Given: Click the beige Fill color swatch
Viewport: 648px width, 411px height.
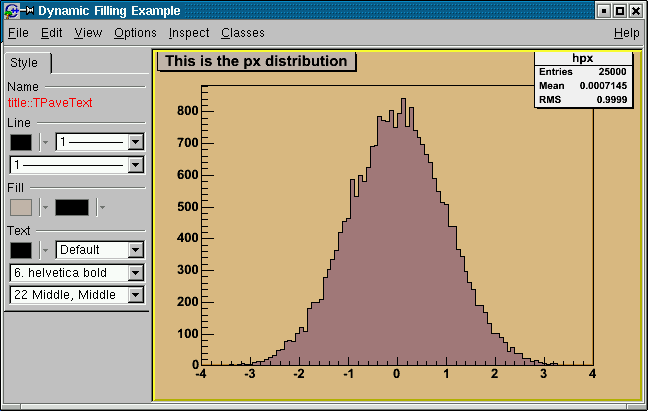Looking at the screenshot, I should coord(21,207).
